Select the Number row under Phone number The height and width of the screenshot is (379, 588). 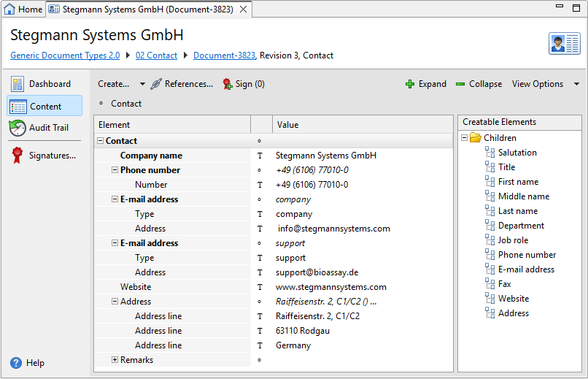(x=274, y=185)
